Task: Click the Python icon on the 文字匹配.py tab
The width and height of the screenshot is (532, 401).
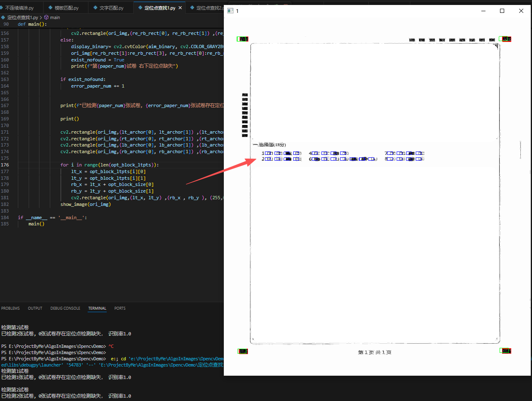Action: click(x=96, y=8)
